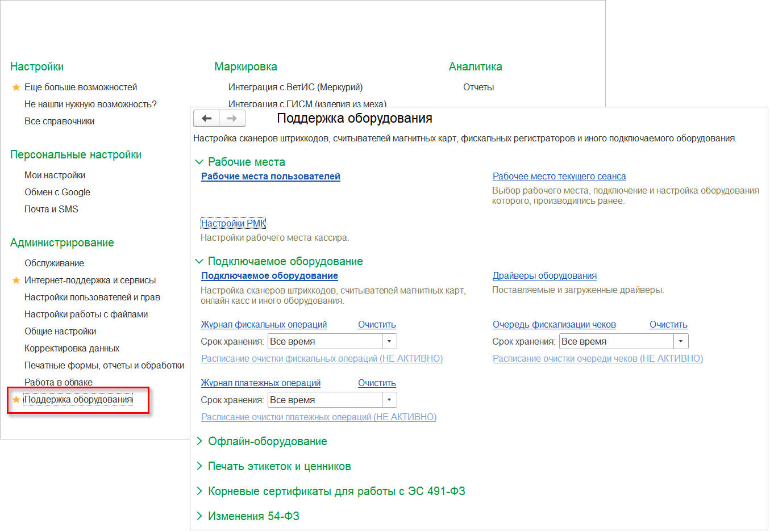Expand Печать этикеток и ценников section

(199, 466)
